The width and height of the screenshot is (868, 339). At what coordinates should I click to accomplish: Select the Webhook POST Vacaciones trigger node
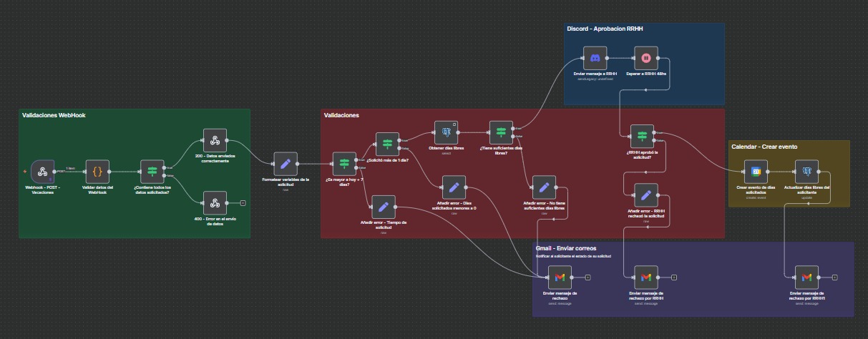click(x=43, y=171)
